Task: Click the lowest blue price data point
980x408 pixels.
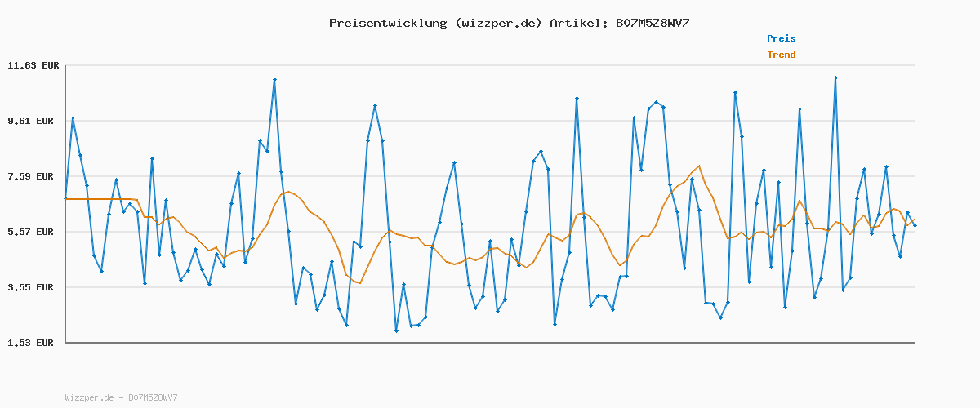Action: (x=396, y=330)
